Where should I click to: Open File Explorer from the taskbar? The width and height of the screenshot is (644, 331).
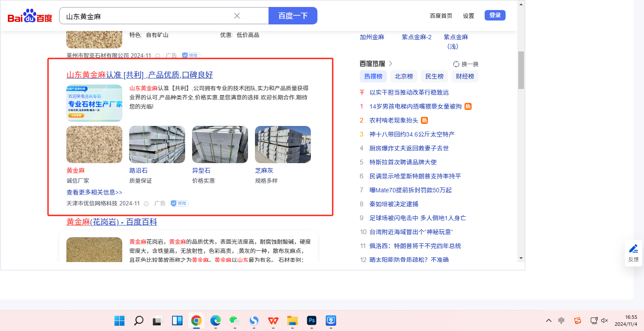pos(293,321)
